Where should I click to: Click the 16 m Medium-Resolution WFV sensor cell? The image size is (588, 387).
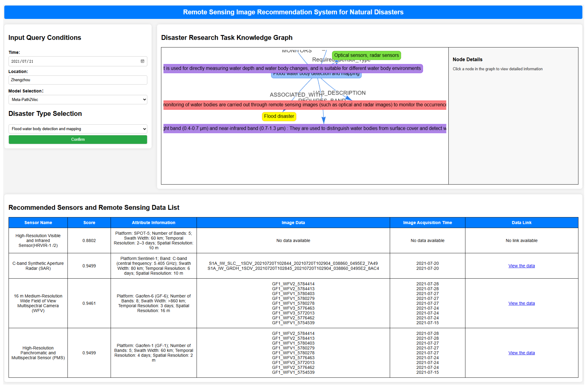[x=38, y=303]
